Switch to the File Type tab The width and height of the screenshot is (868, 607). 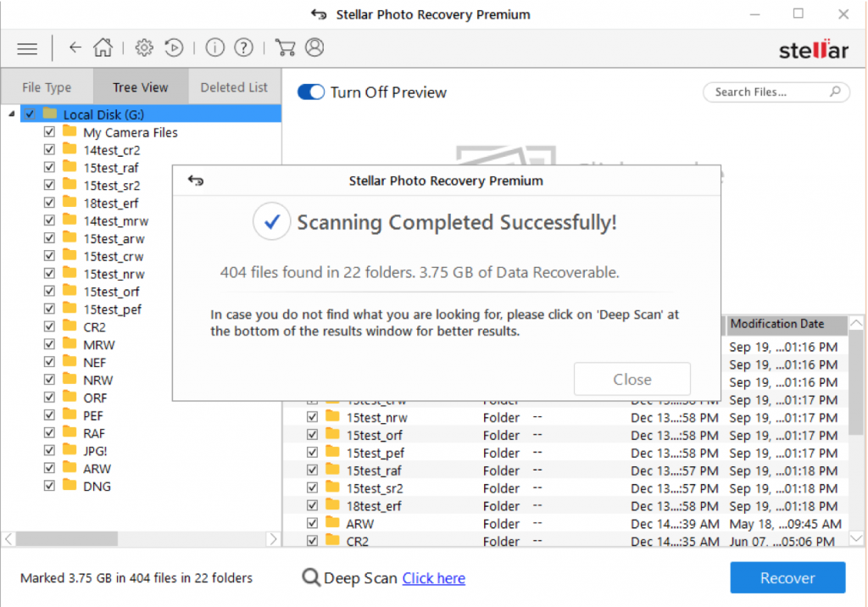click(x=47, y=87)
